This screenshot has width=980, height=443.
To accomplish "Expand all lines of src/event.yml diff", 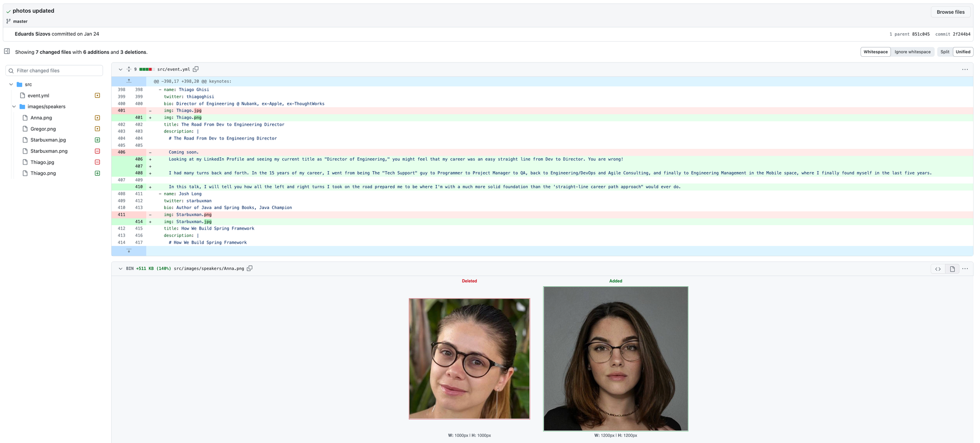I will click(129, 70).
